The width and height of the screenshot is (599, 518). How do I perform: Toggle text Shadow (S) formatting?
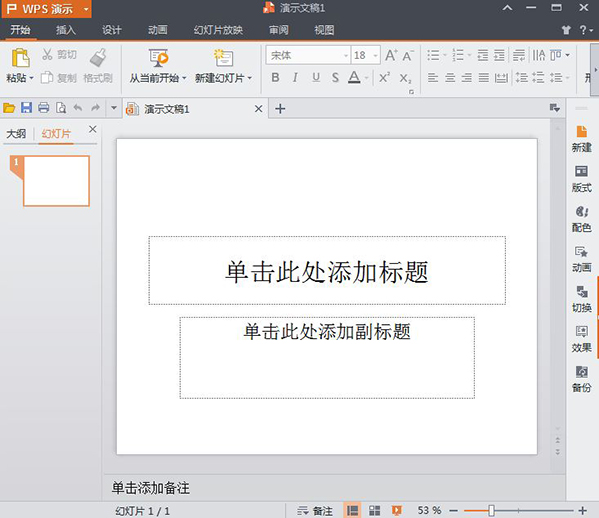pyautogui.click(x=335, y=78)
